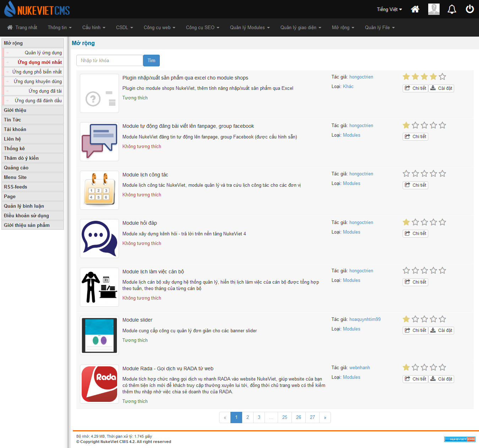Open author link webnhanh

coord(360,367)
